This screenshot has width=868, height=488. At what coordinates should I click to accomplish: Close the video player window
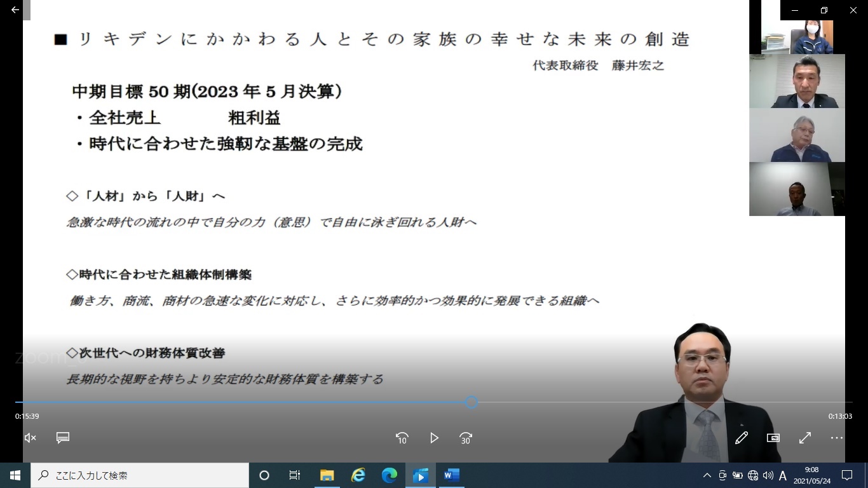[853, 10]
